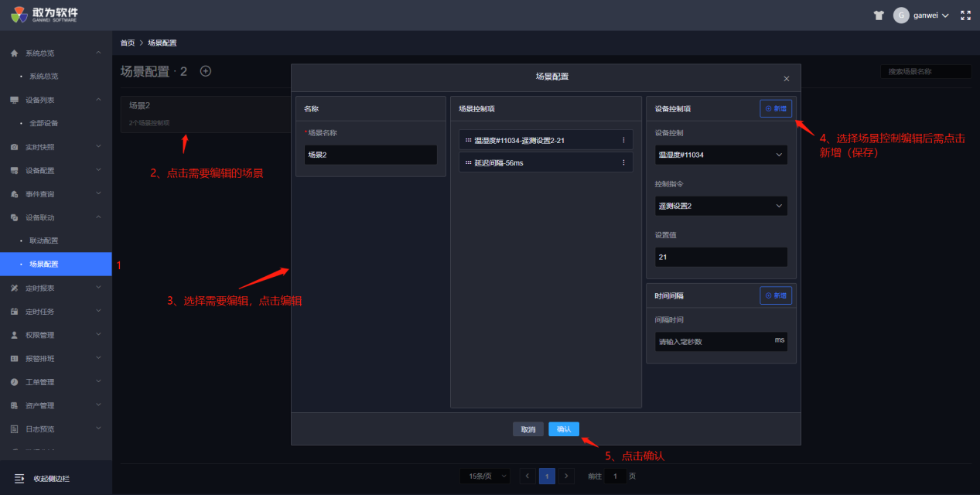Go to previous page arrow
The height and width of the screenshot is (495, 980).
tap(528, 476)
